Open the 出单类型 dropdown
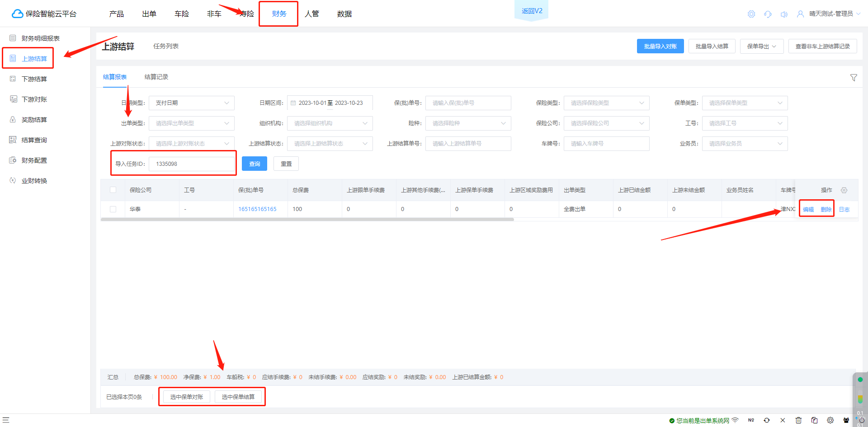This screenshot has width=868, height=427. coord(192,123)
